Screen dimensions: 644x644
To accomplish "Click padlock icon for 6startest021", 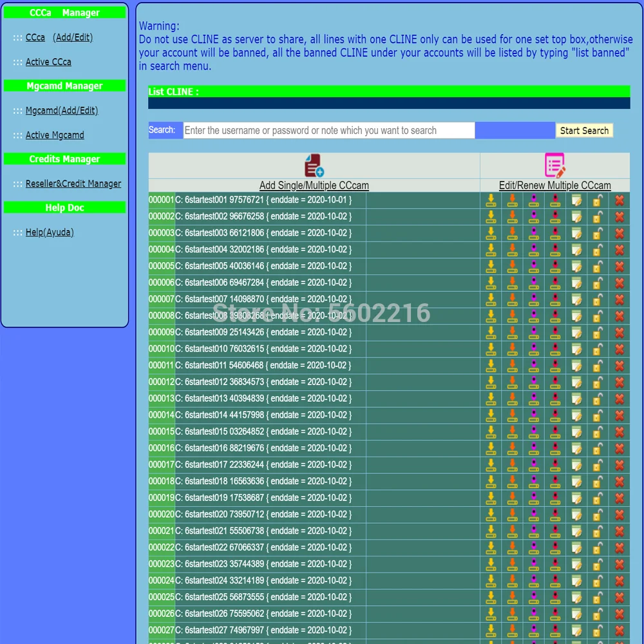I will click(598, 531).
